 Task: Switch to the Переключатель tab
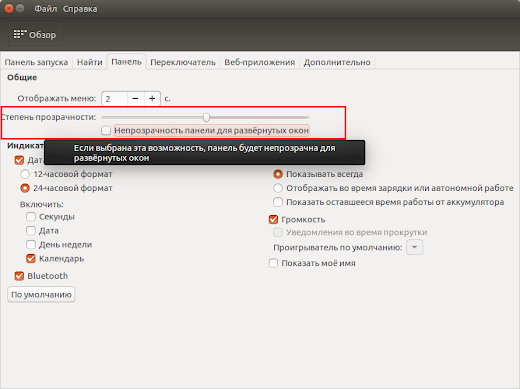click(183, 62)
